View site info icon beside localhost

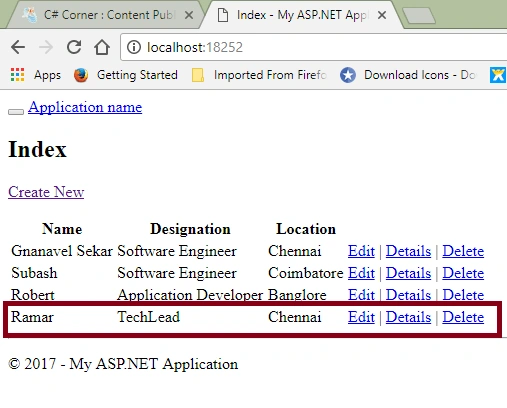click(134, 47)
